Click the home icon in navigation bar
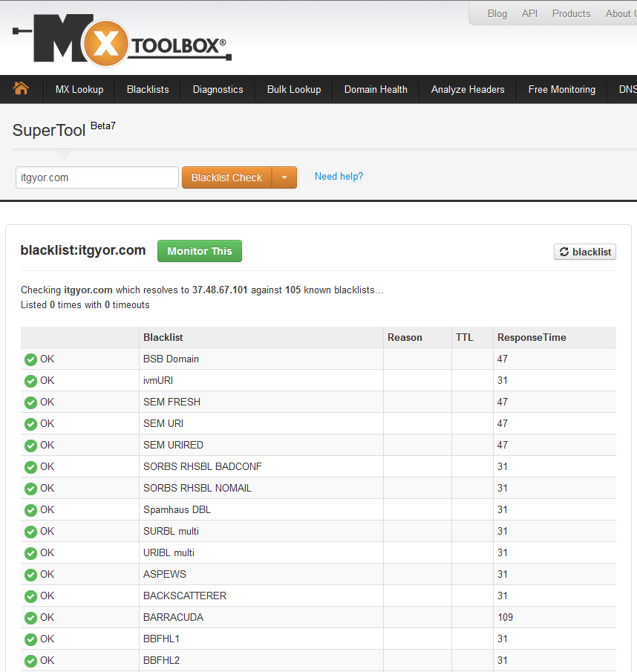This screenshot has height=672, width=637. click(x=21, y=88)
